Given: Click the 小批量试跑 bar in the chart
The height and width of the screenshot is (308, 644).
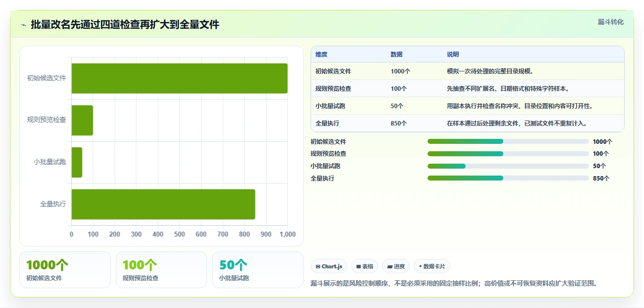Looking at the screenshot, I should 77,162.
